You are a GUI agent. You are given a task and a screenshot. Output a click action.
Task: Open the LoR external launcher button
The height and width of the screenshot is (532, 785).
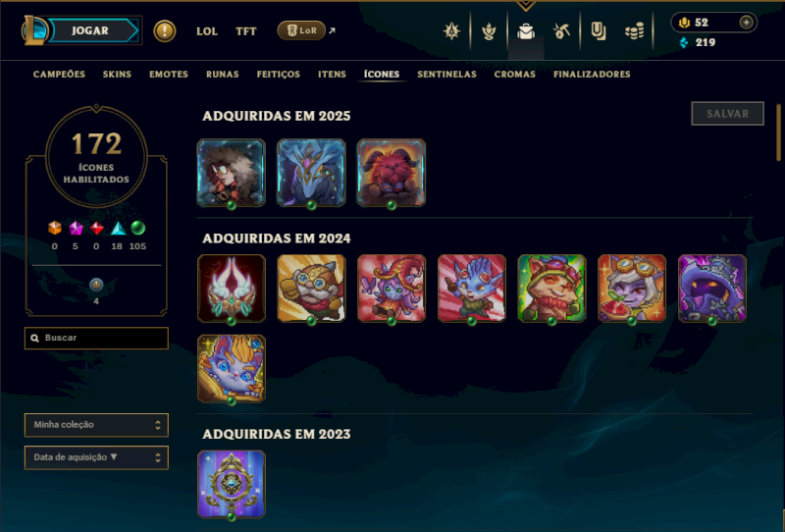301,30
